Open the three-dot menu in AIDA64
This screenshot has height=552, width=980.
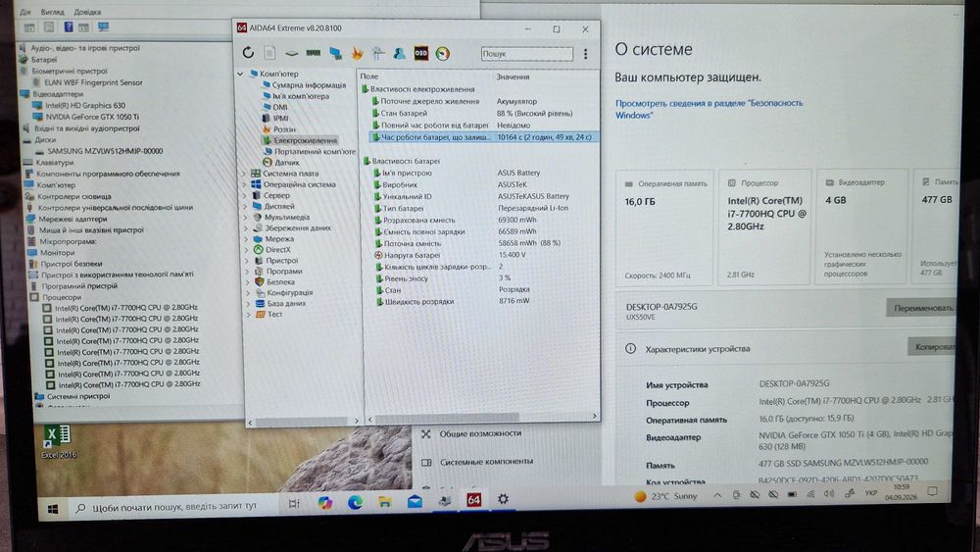click(x=586, y=54)
